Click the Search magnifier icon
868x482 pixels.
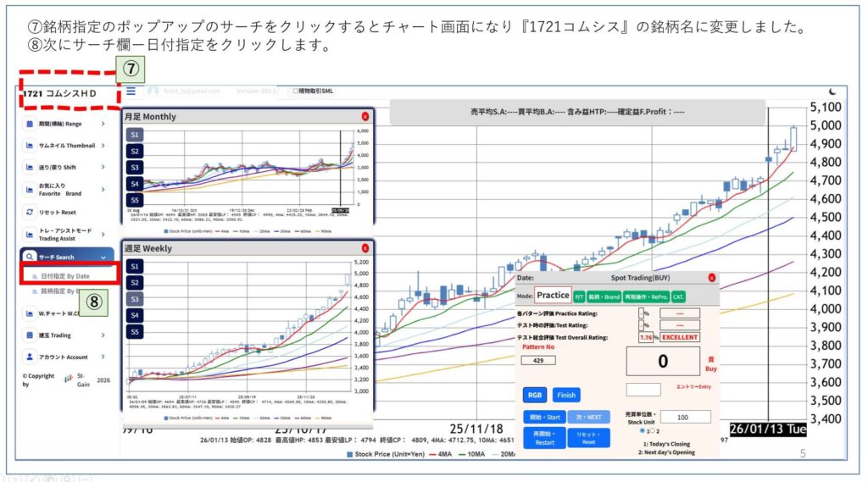coord(30,257)
